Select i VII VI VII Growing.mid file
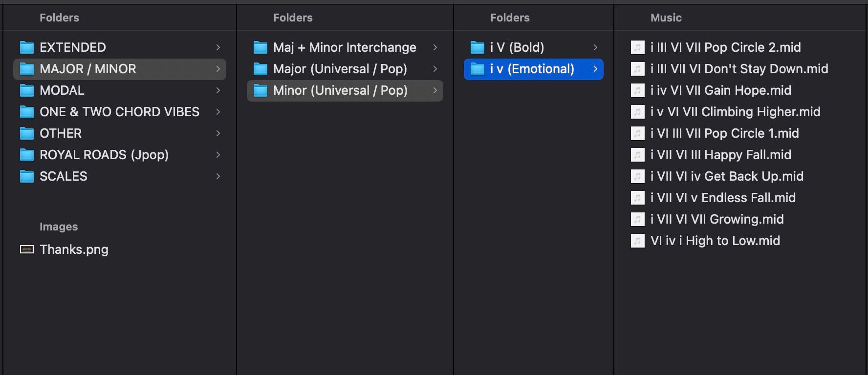The image size is (868, 375). [x=717, y=219]
